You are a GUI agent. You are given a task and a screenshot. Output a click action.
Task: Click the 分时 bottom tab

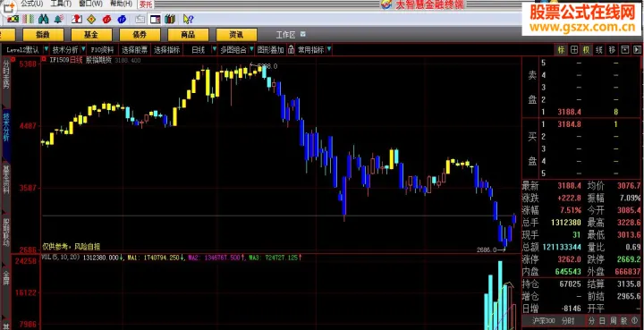click(x=568, y=320)
